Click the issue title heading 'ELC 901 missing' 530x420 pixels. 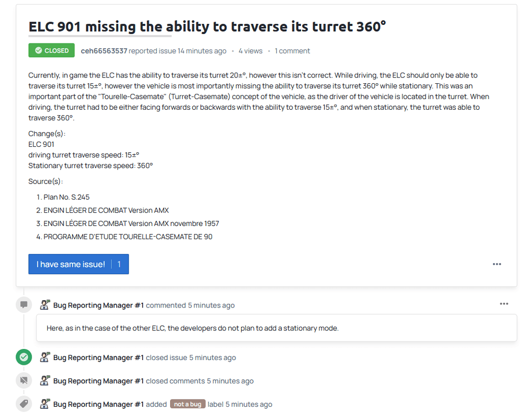click(x=207, y=27)
